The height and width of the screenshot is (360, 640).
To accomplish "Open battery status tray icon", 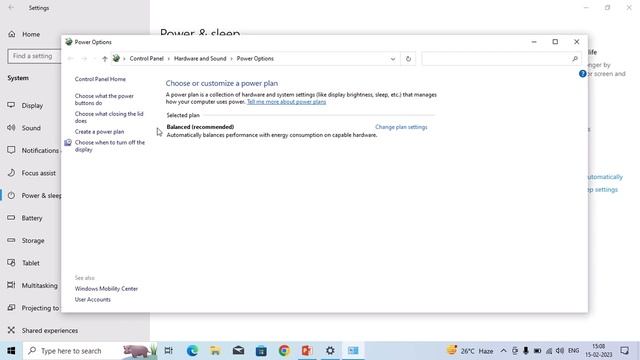I will [538, 351].
